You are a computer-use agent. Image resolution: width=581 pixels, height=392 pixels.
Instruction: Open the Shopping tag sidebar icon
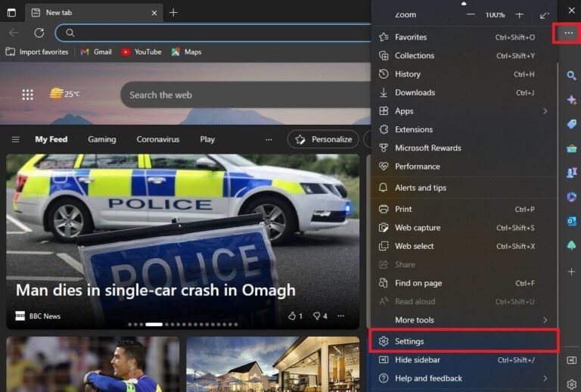click(571, 124)
